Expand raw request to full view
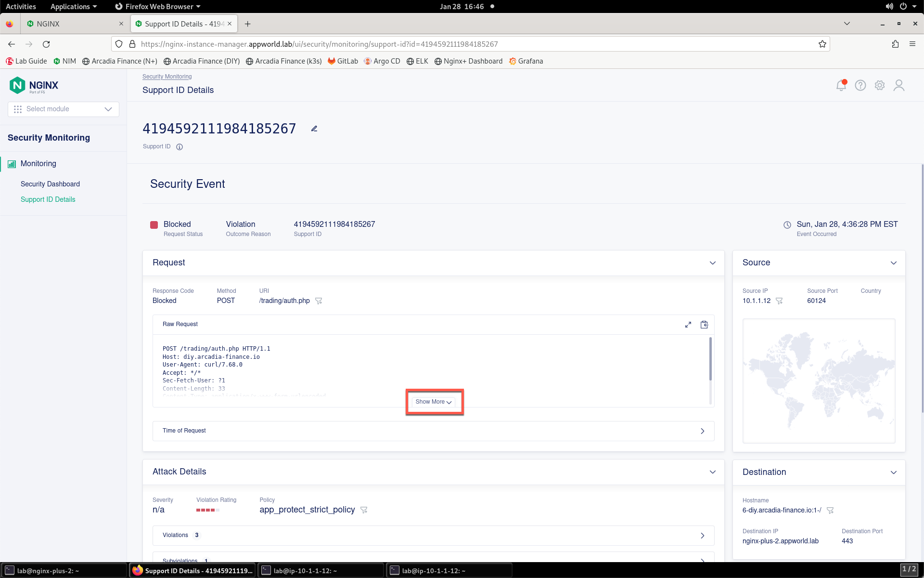The width and height of the screenshot is (924, 578). click(x=688, y=325)
